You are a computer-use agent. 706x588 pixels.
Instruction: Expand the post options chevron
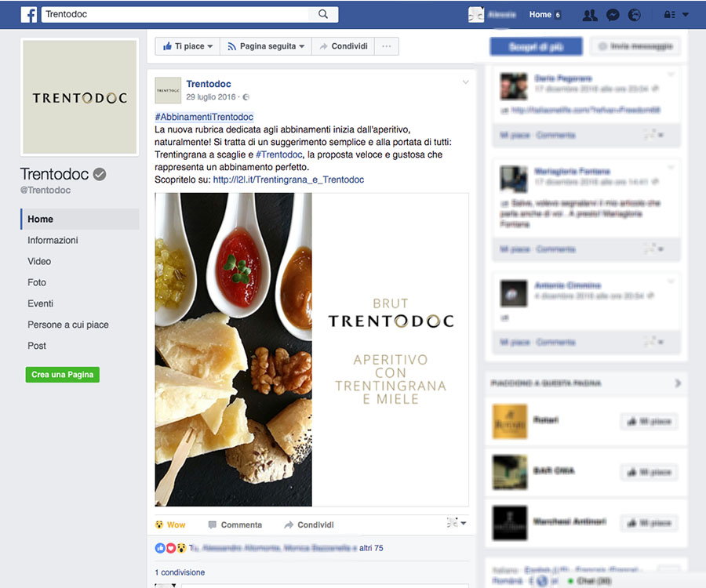point(465,82)
